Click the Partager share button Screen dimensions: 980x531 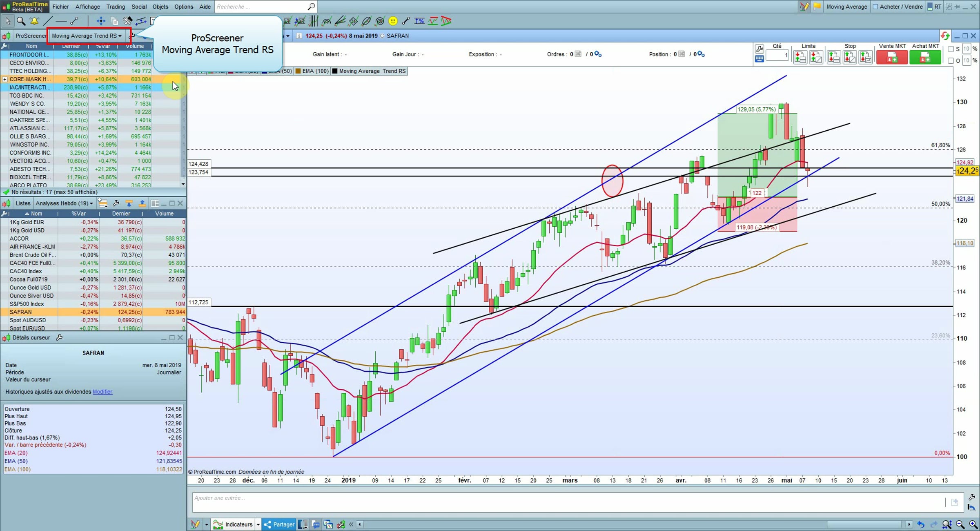point(279,524)
